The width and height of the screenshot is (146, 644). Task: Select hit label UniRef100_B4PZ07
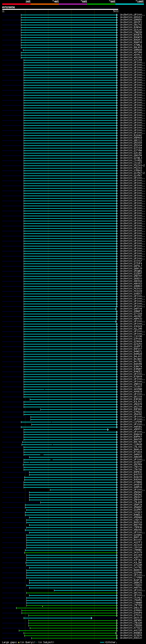pos(131,349)
